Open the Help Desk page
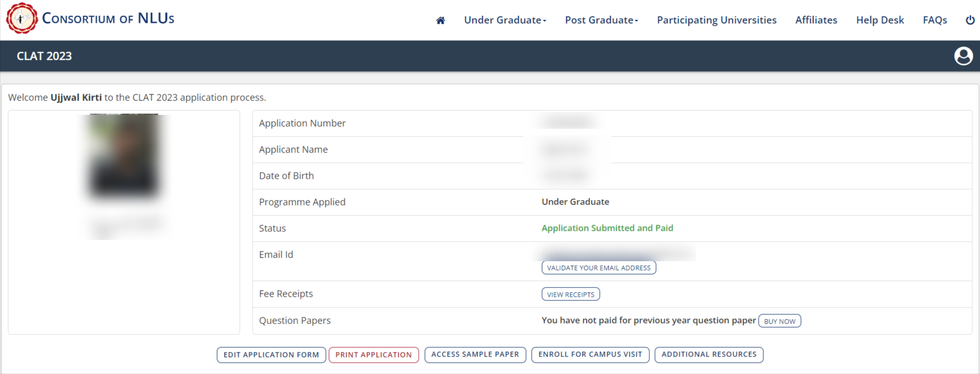Screen dimensions: 980x374 pyautogui.click(x=880, y=20)
